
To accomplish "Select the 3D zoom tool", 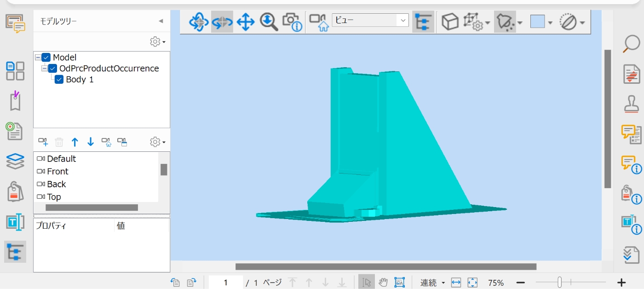I will (x=269, y=22).
